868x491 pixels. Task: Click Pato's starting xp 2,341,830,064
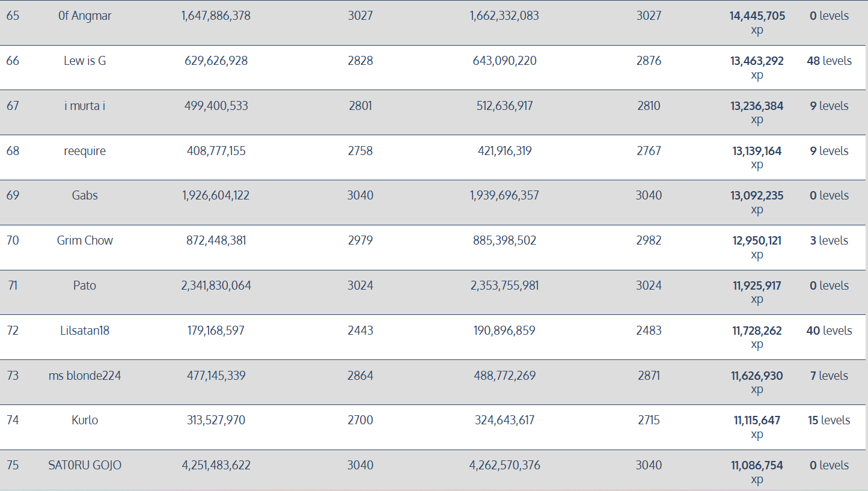pyautogui.click(x=216, y=285)
